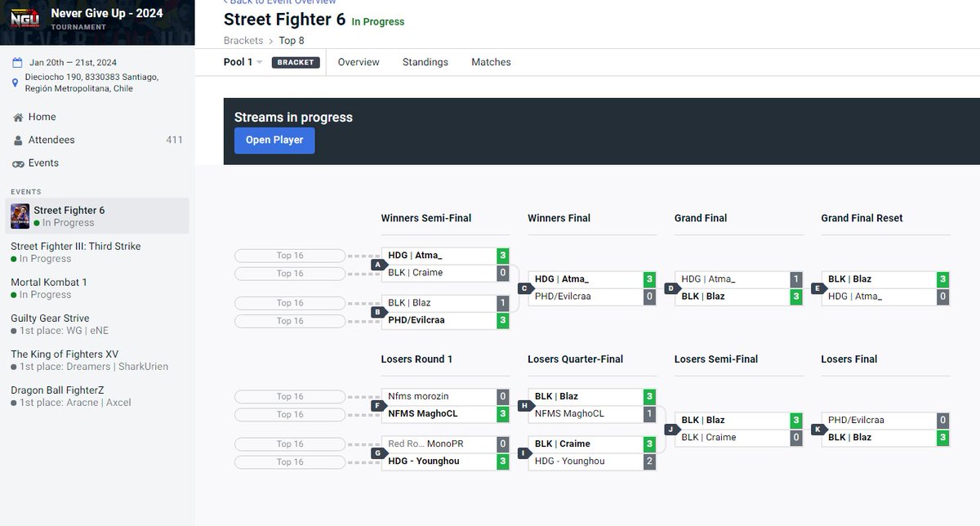Viewport: 980px width, 526px height.
Task: Click PHD/Evilcraa in Losers Final
Action: click(x=879, y=421)
